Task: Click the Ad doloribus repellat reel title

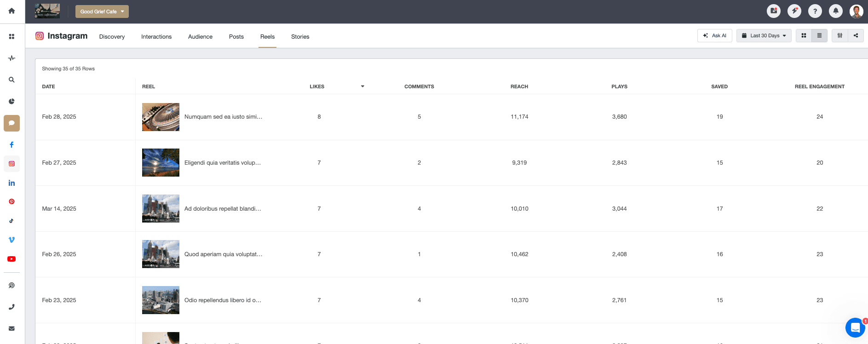Action: [x=223, y=208]
